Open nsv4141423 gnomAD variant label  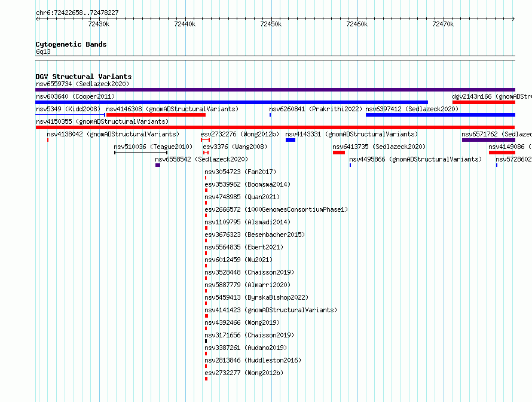coord(271,310)
